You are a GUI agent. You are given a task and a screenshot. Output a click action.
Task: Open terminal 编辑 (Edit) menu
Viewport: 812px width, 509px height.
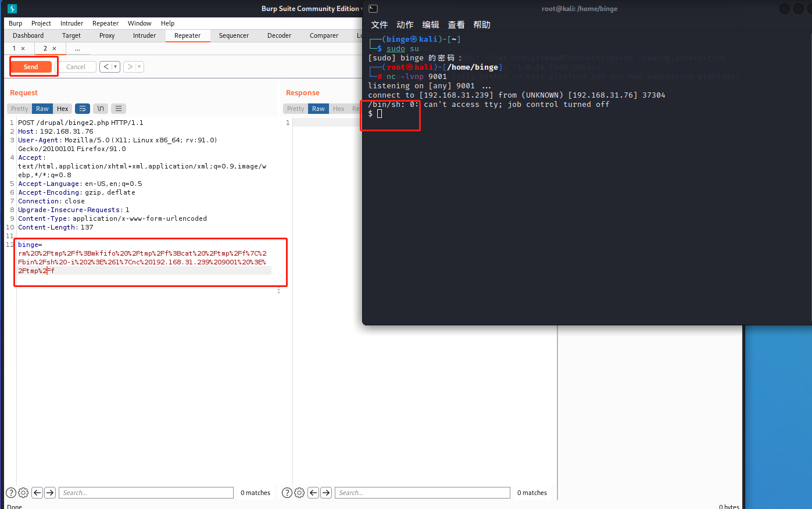(x=431, y=24)
